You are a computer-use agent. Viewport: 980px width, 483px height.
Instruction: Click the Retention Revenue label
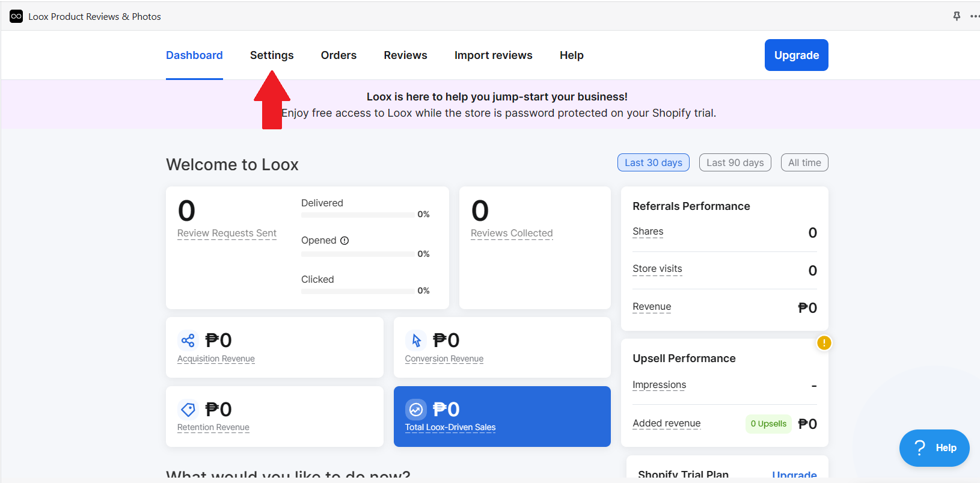213,428
